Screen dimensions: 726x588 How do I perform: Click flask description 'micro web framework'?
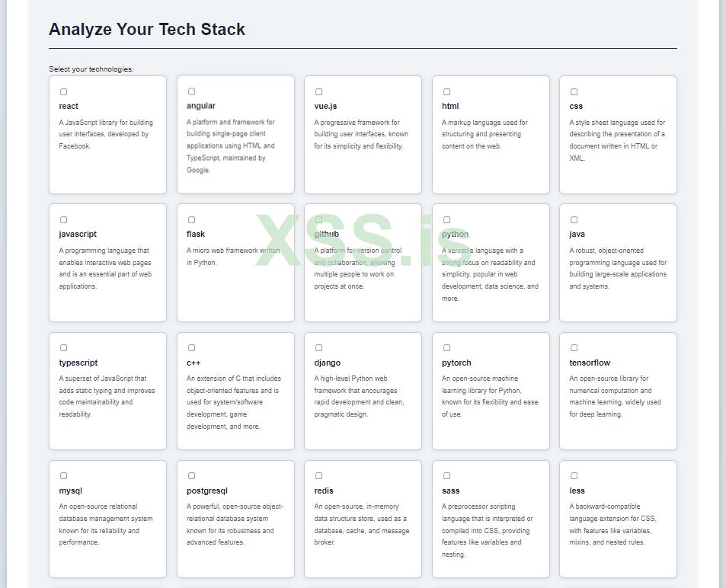[233, 256]
